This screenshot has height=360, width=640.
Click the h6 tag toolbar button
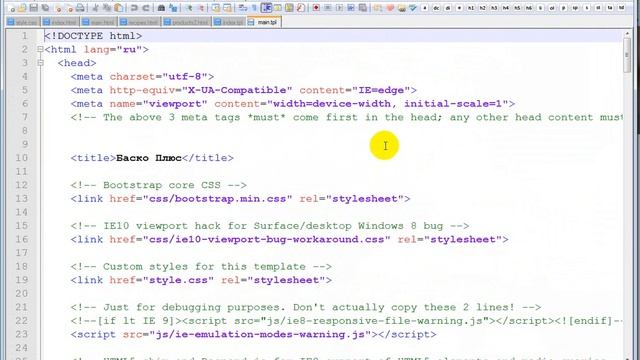point(529,8)
